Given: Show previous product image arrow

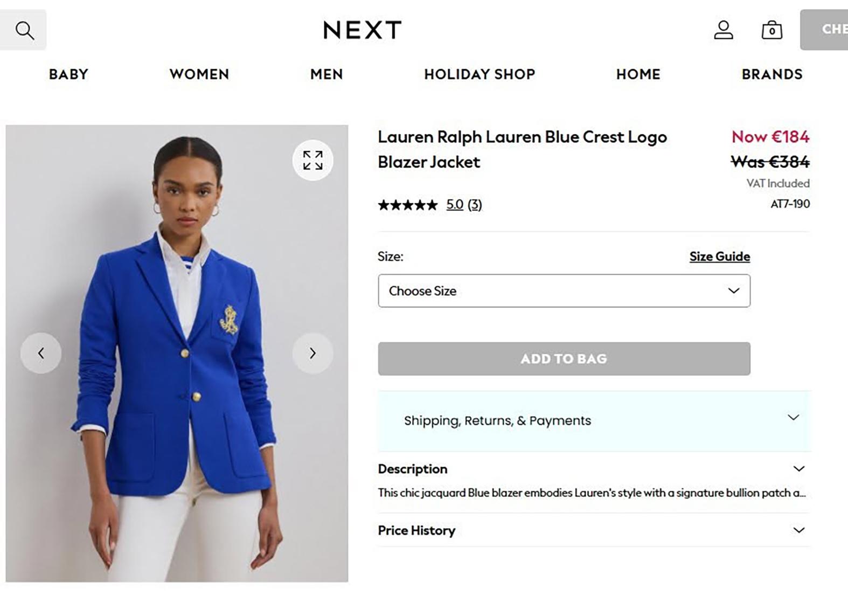Looking at the screenshot, I should coord(41,353).
